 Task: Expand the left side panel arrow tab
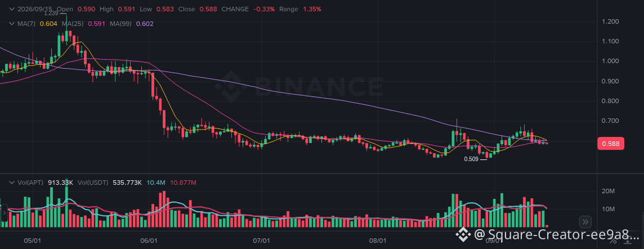(x=4, y=214)
